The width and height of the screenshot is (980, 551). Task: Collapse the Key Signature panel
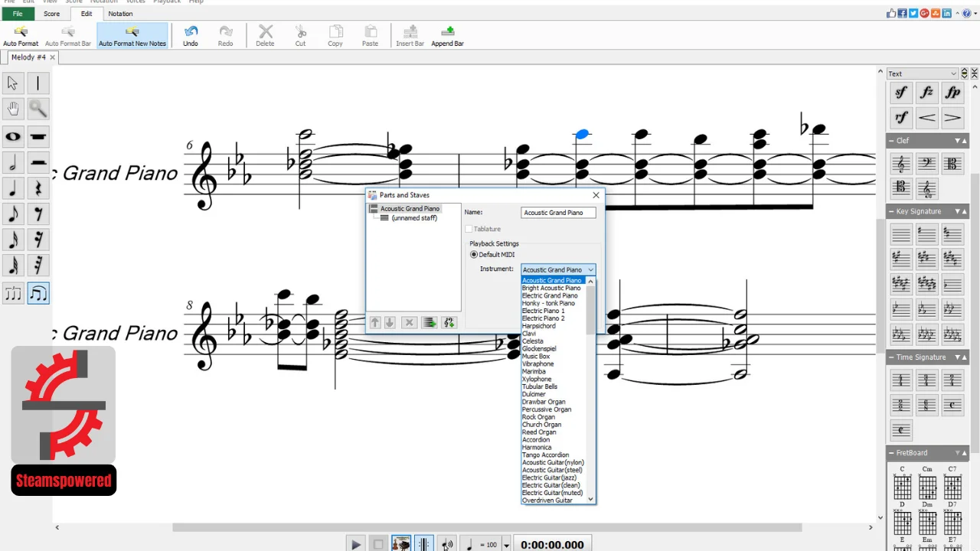[x=892, y=211]
